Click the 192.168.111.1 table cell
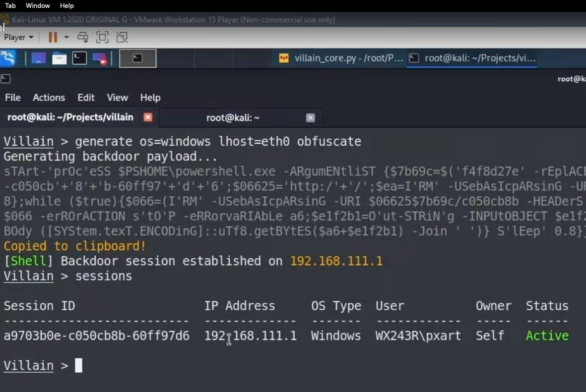The image size is (586, 392). (x=251, y=336)
